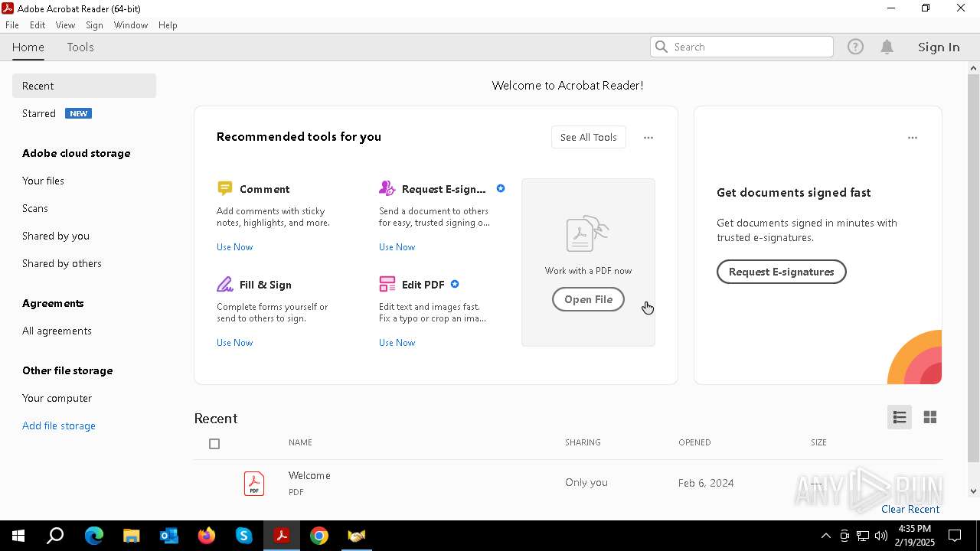This screenshot has height=551, width=980.
Task: Open network settings tray icon
Action: click(863, 536)
